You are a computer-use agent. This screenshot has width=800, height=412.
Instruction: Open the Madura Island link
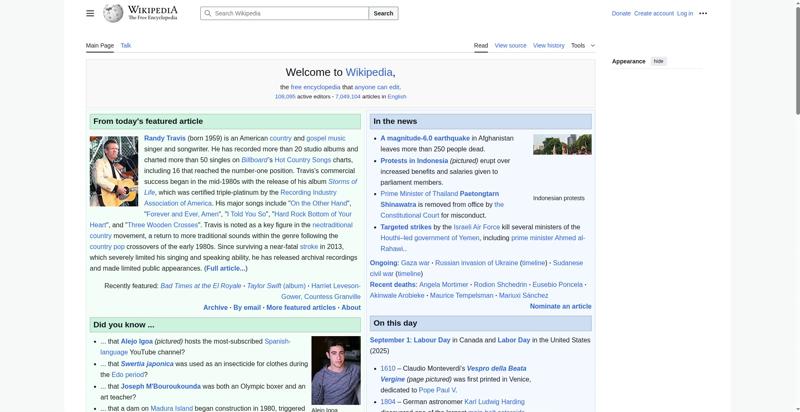click(171, 408)
